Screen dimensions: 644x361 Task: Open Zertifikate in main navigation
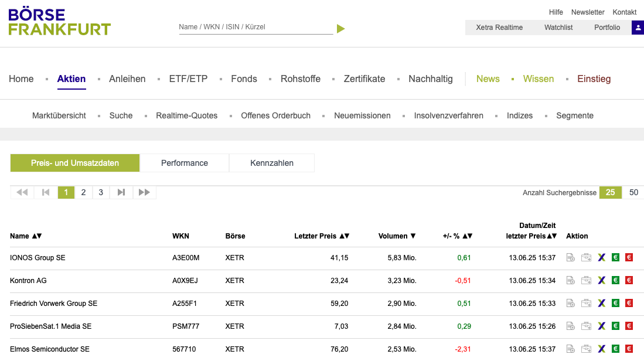[364, 79]
